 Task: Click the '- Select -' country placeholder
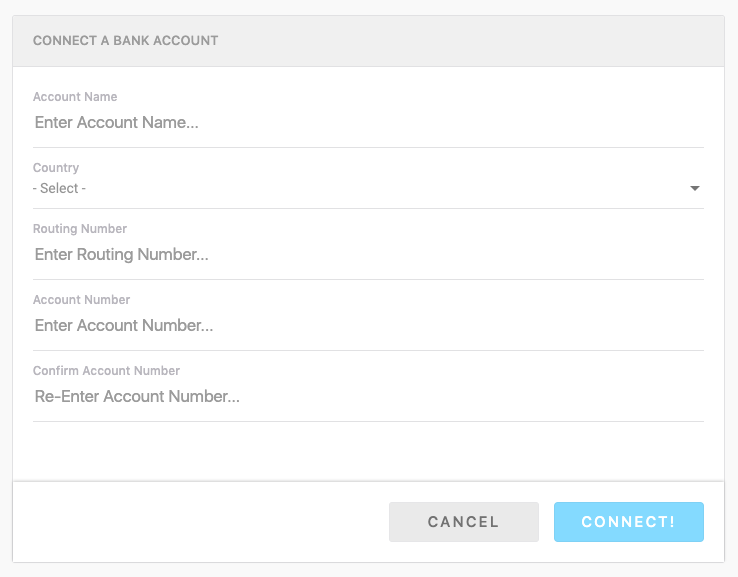(x=60, y=188)
